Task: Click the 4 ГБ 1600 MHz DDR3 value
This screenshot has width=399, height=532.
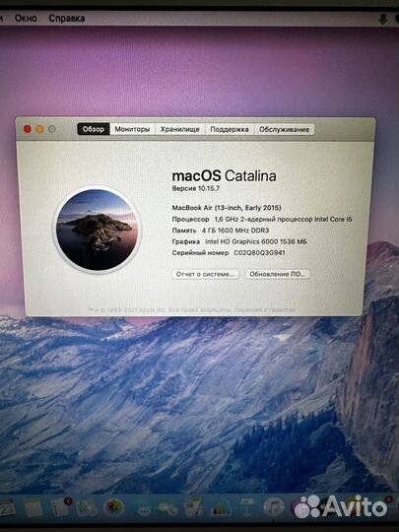Action: [x=235, y=231]
